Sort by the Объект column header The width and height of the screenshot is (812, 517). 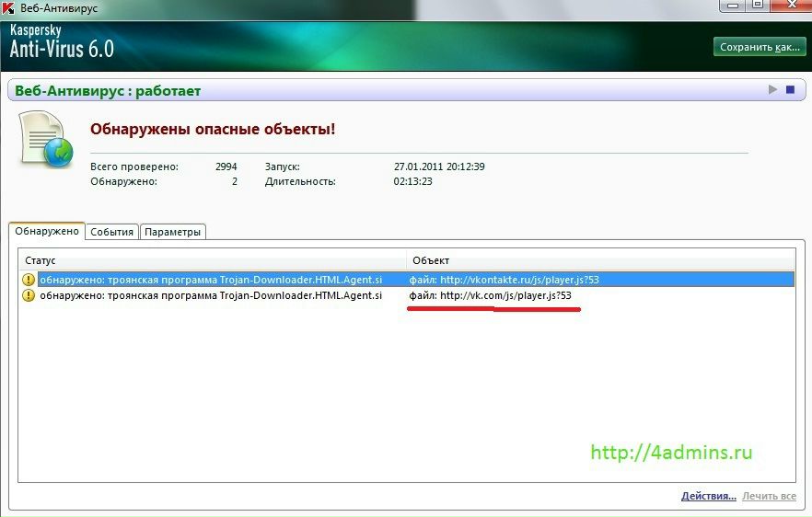click(x=600, y=260)
